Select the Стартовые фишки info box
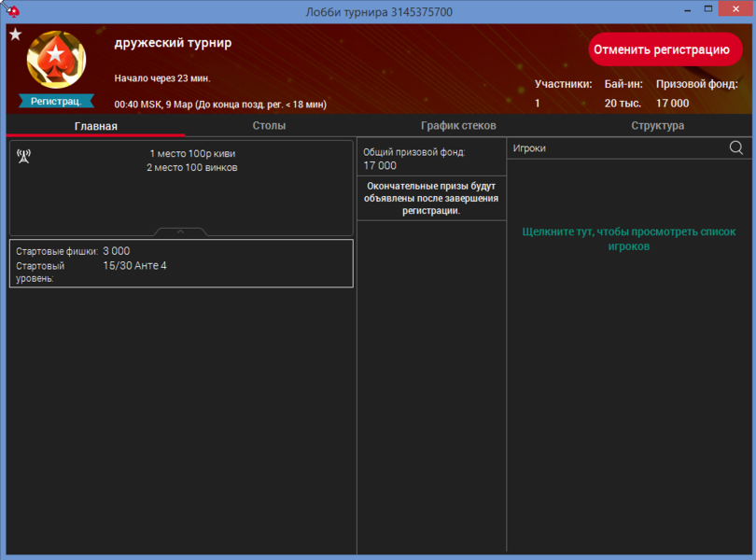This screenshot has height=560, width=756. coord(181,263)
